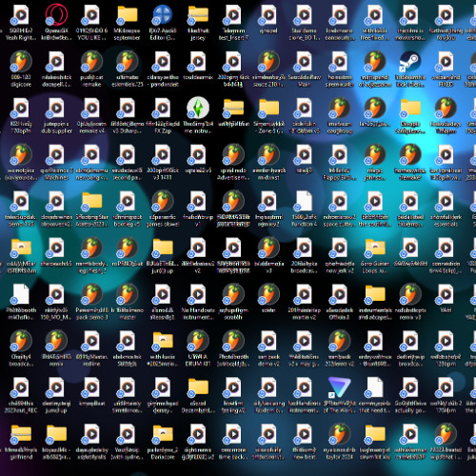The image size is (476, 476).
Task: Open the 'Guitar Loops' folder
Action: pyautogui.click(x=375, y=248)
